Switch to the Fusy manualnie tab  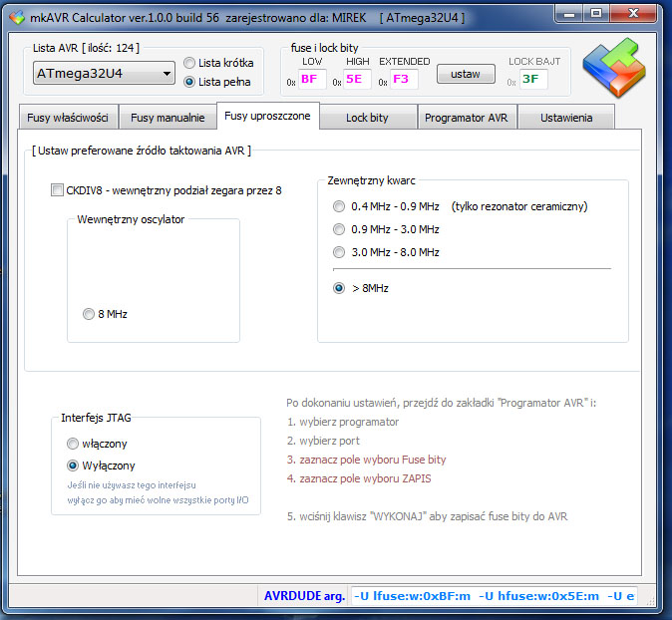pos(168,117)
